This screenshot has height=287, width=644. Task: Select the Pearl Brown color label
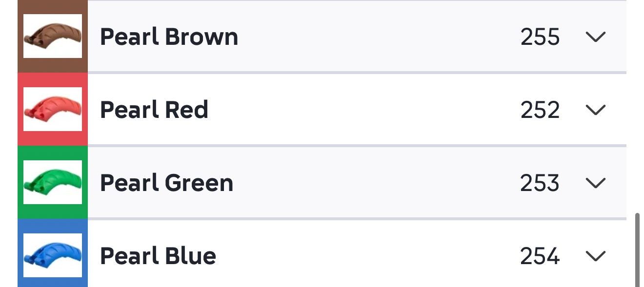[x=169, y=37]
